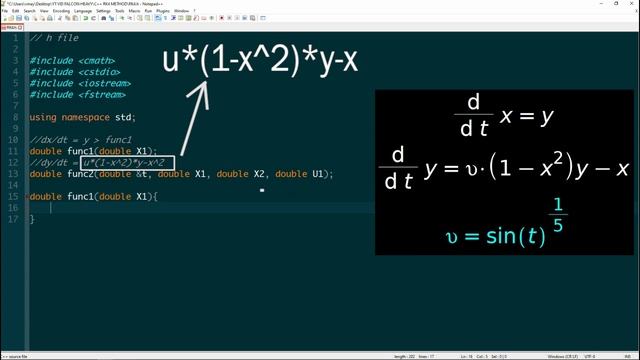Close the file tab with its X
The width and height of the screenshot is (640, 360).
pyautogui.click(x=20, y=27)
